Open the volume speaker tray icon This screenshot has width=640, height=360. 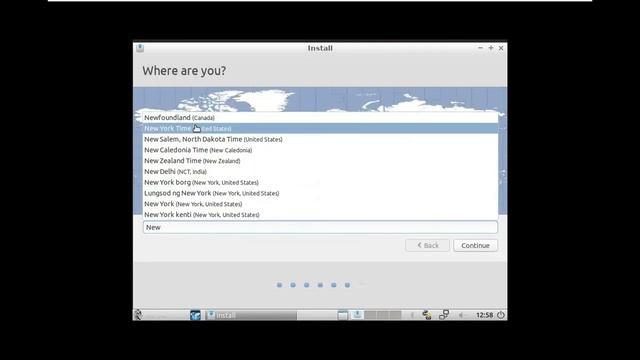[x=461, y=315]
